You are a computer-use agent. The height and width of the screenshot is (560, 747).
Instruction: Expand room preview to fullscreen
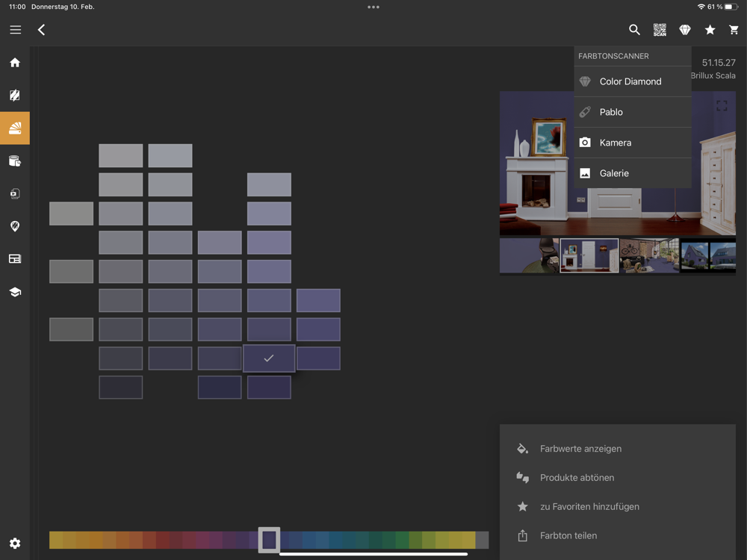[722, 106]
